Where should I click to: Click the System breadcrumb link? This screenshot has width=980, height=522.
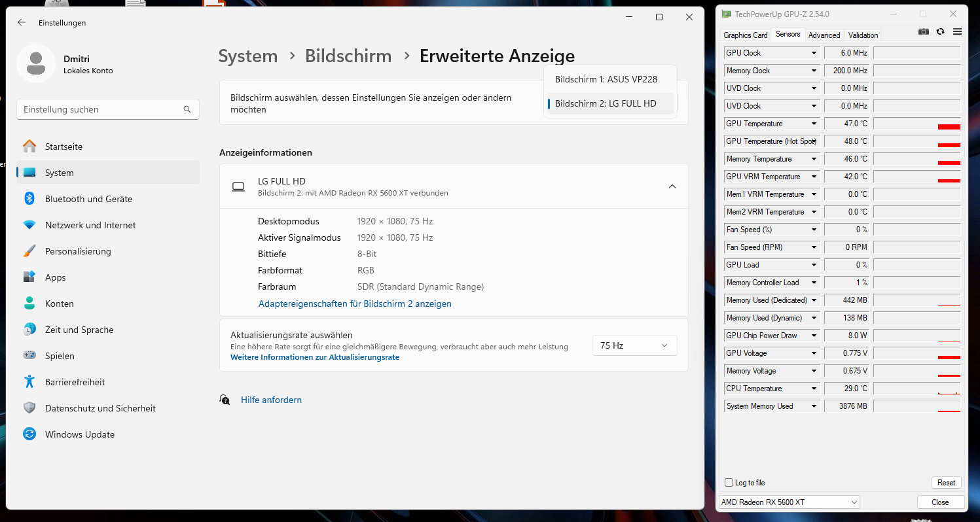click(248, 56)
